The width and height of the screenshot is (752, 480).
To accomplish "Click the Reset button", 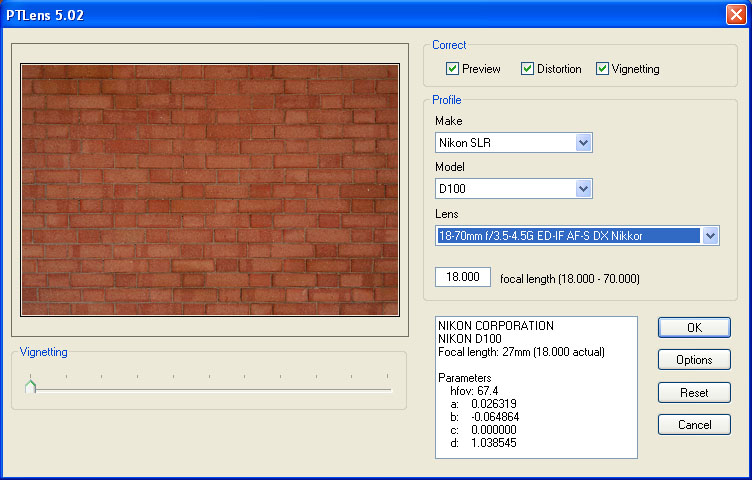I will pos(694,392).
